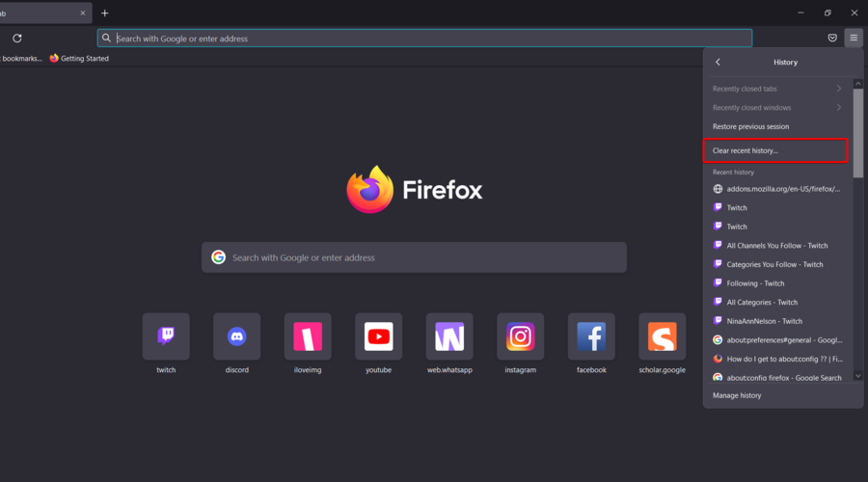Click the magnifier icon in address bar
868x482 pixels.
(106, 39)
